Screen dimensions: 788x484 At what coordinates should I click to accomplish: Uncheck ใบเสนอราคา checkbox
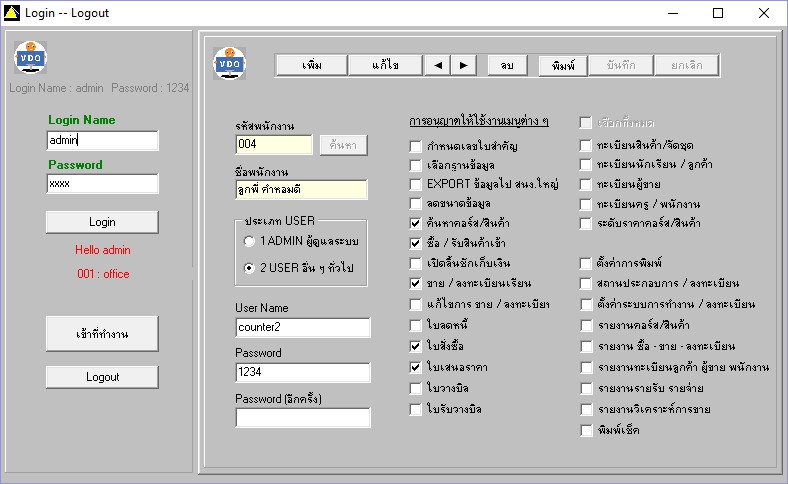[x=415, y=367]
